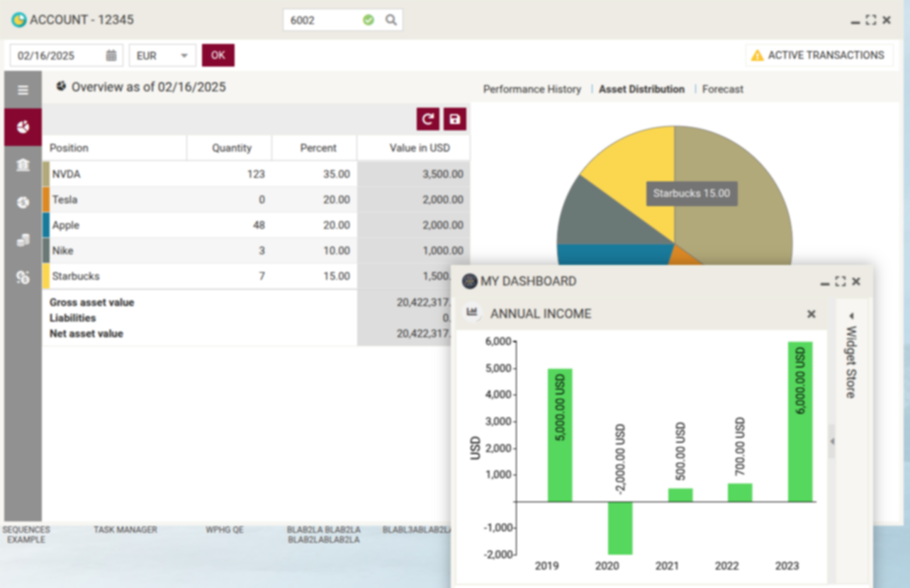Click the dollar globe sidebar icon

(23, 203)
